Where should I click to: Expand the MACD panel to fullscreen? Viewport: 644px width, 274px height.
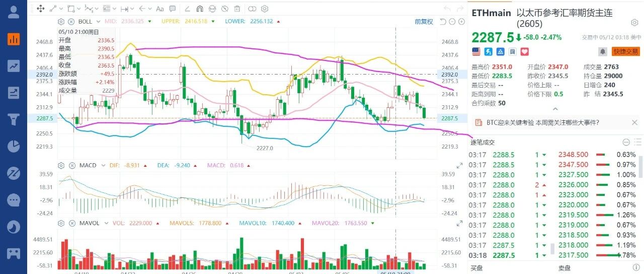point(459,165)
